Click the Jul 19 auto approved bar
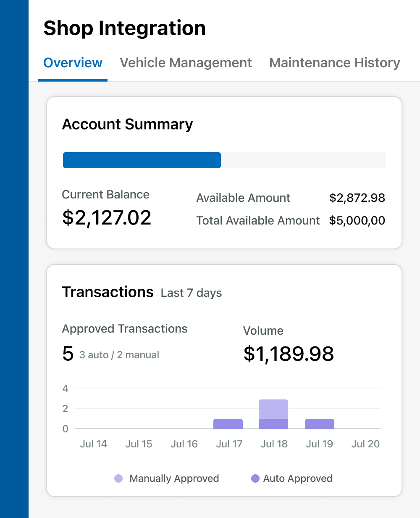The height and width of the screenshot is (518, 420). pyautogui.click(x=320, y=424)
